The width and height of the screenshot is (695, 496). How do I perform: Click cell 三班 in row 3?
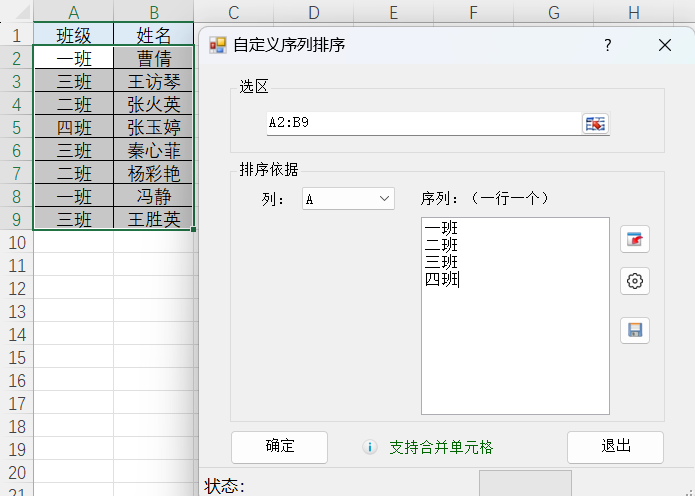(74, 81)
